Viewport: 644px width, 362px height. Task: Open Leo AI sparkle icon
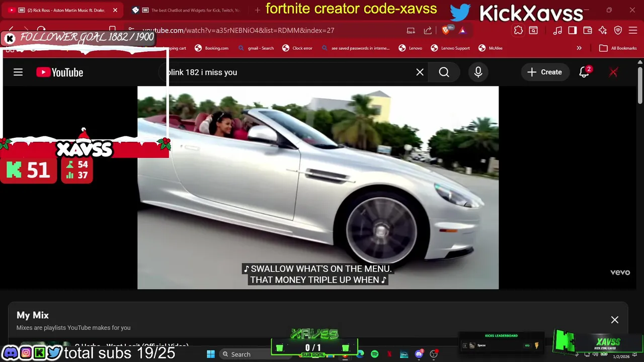(x=603, y=30)
